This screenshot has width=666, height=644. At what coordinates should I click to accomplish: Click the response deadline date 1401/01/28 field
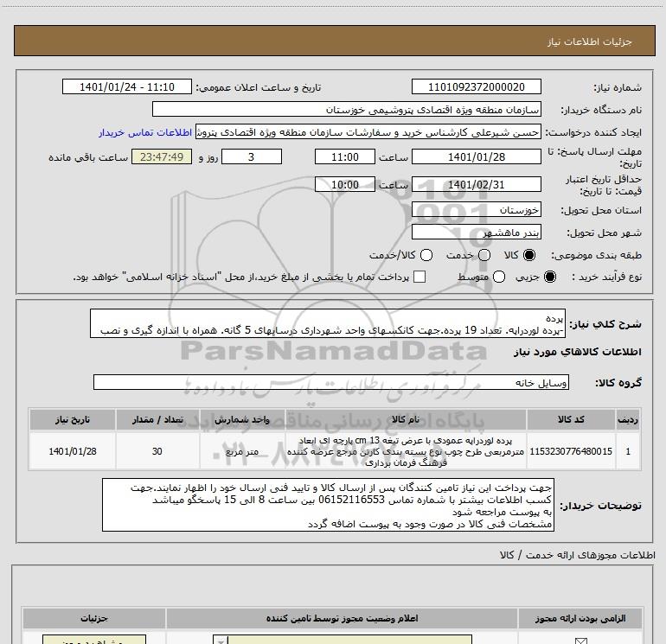[476, 156]
